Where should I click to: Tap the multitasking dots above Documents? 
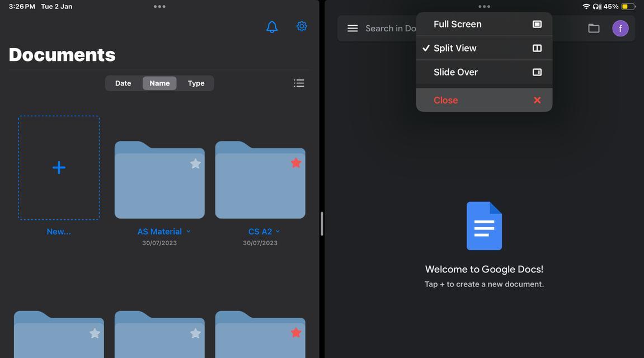click(159, 7)
